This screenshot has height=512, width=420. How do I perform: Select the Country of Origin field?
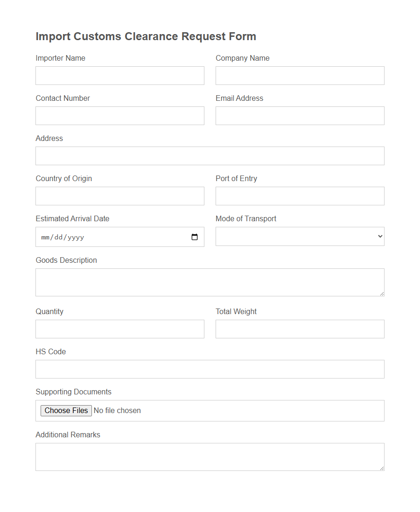click(x=120, y=196)
